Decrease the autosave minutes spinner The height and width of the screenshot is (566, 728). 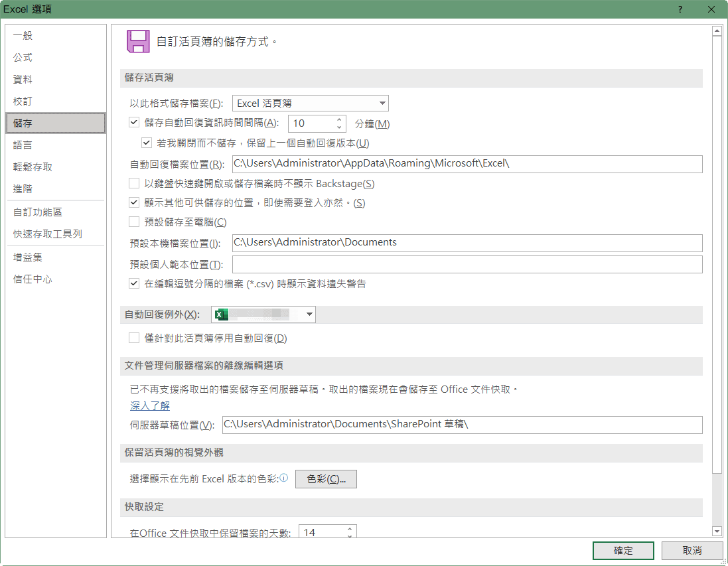pos(339,127)
